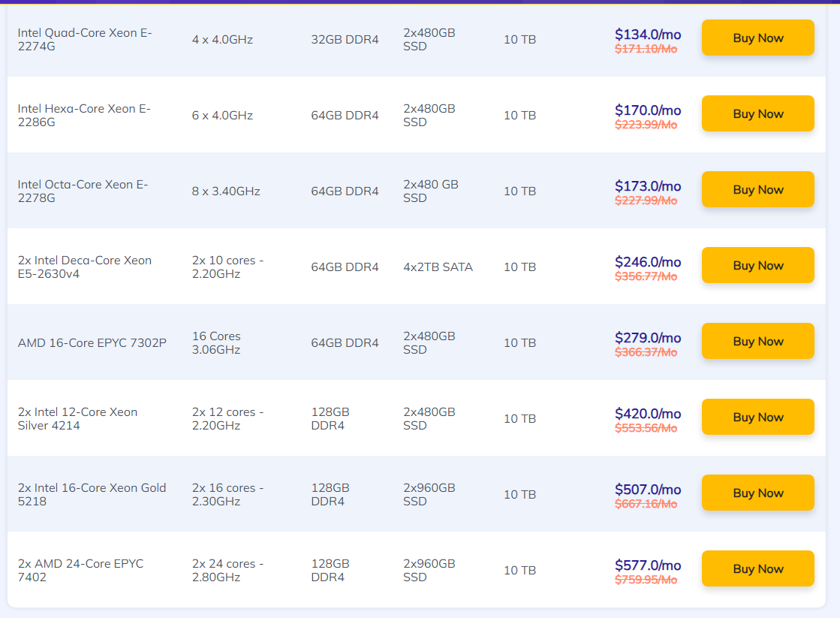The width and height of the screenshot is (840, 618).
Task: Click the 32GB DDR4 memory cell
Action: point(345,40)
